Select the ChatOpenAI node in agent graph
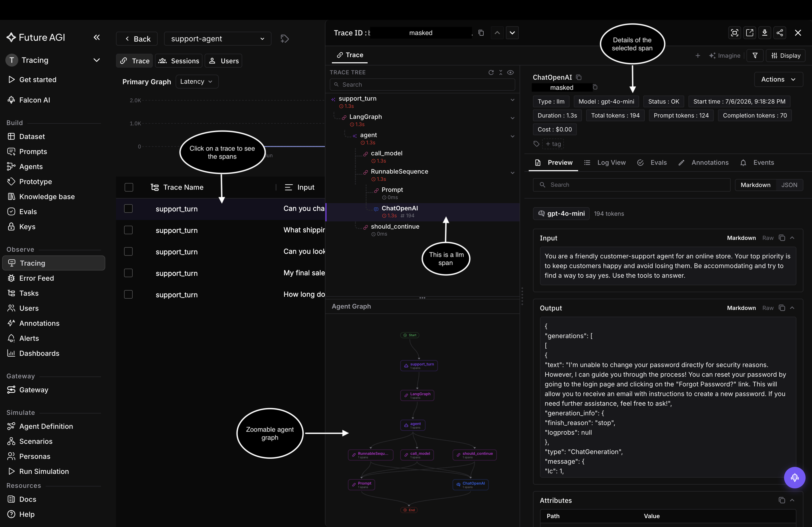The image size is (812, 527). 470,484
